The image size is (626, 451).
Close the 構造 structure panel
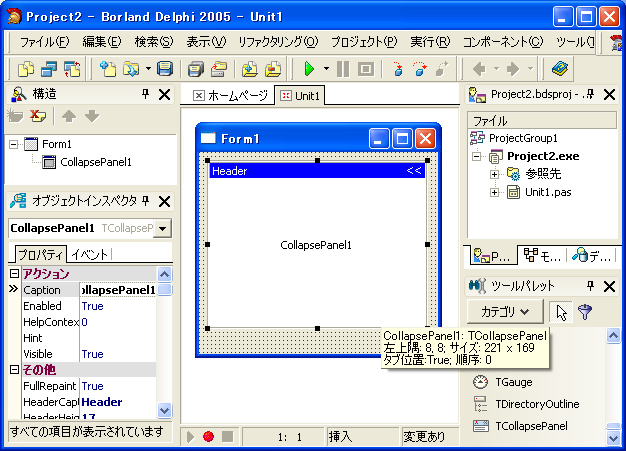click(164, 95)
